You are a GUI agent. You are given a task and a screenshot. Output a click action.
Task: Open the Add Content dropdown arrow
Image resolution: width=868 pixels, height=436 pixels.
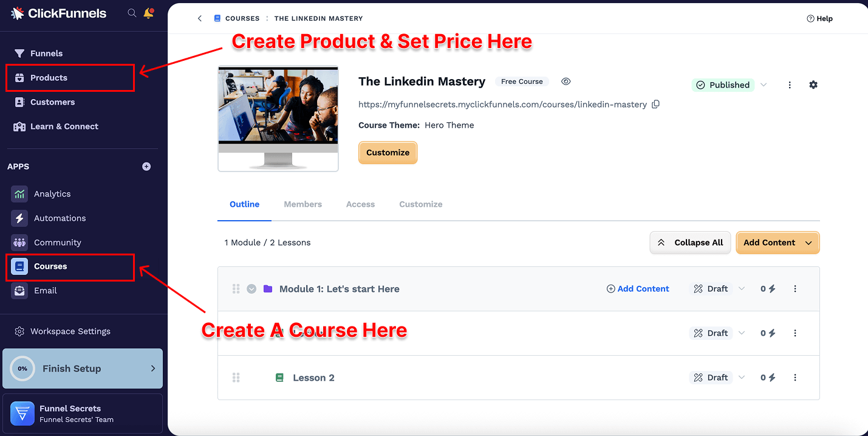(808, 243)
